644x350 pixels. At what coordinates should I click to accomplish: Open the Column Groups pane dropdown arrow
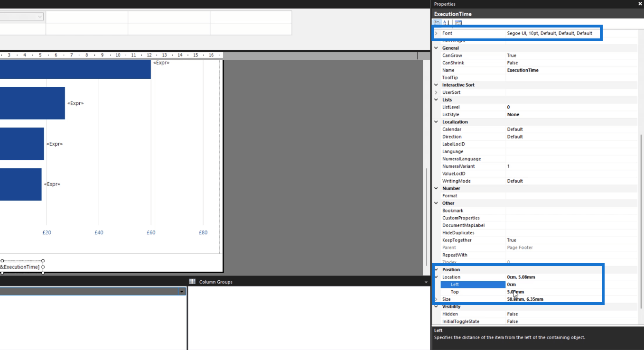tap(426, 282)
